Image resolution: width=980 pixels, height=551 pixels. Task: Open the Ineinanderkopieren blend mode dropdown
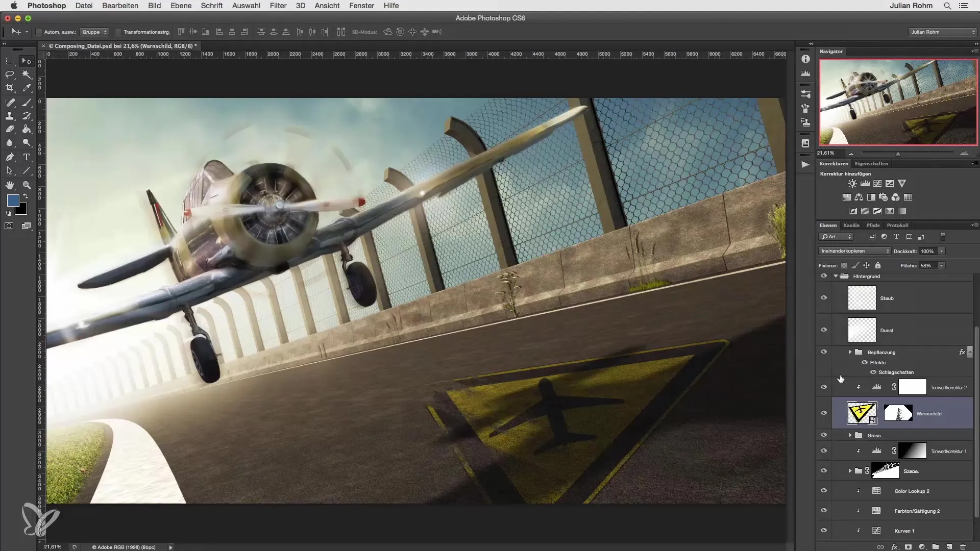pos(854,251)
